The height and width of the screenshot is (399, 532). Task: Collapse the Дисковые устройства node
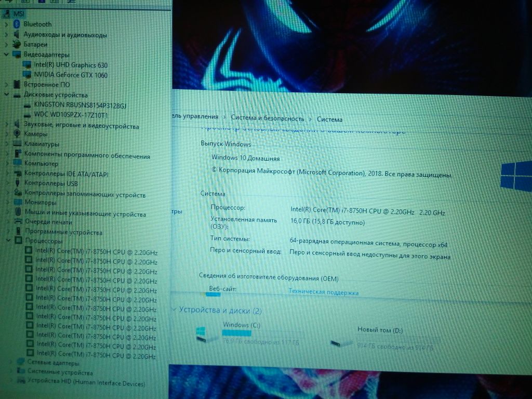(x=6, y=95)
